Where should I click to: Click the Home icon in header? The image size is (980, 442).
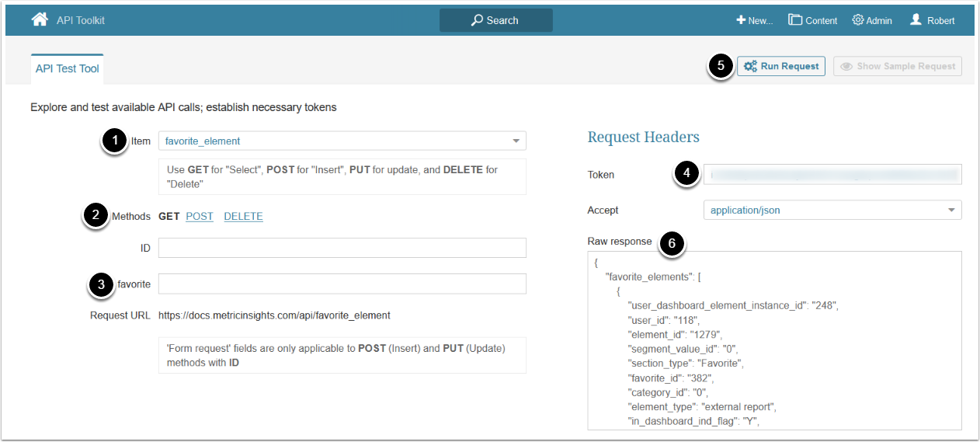point(40,19)
